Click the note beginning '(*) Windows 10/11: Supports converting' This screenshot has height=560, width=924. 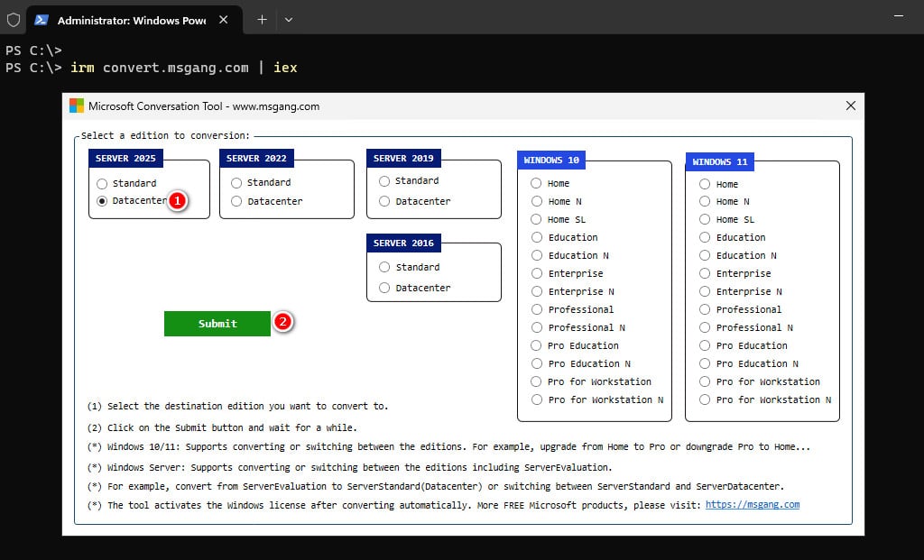pyautogui.click(x=448, y=447)
